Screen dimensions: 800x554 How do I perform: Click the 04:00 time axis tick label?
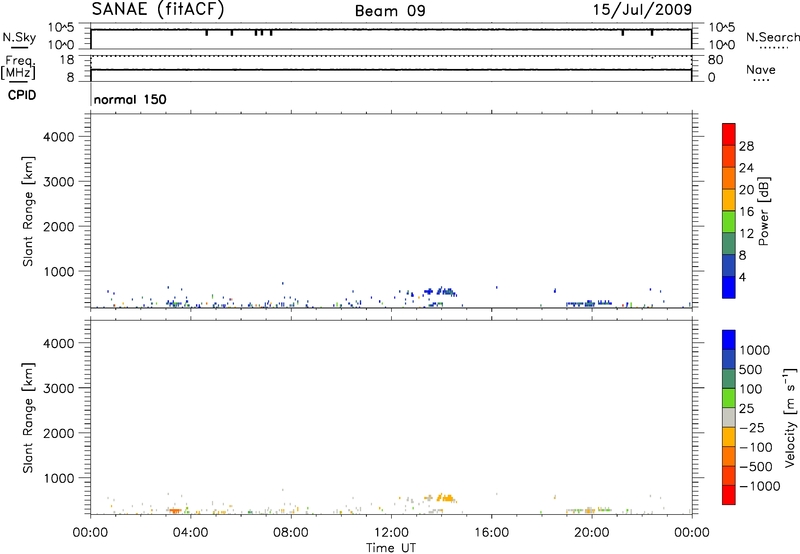tap(191, 533)
